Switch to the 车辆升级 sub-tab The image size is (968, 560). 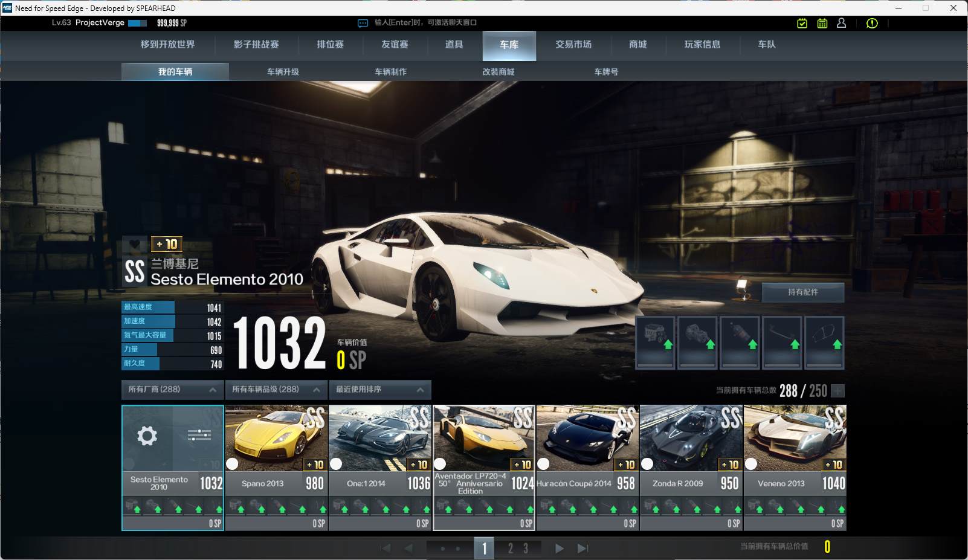click(283, 72)
